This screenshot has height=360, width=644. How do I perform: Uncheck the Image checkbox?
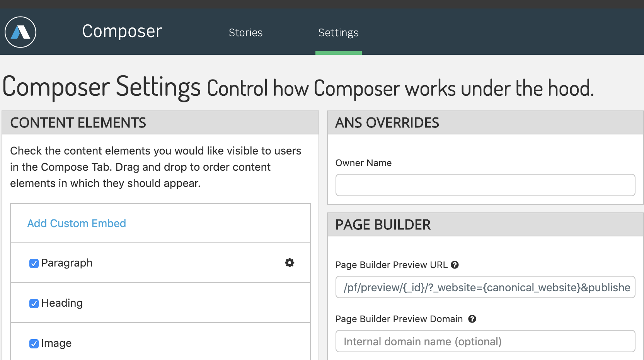pos(34,344)
